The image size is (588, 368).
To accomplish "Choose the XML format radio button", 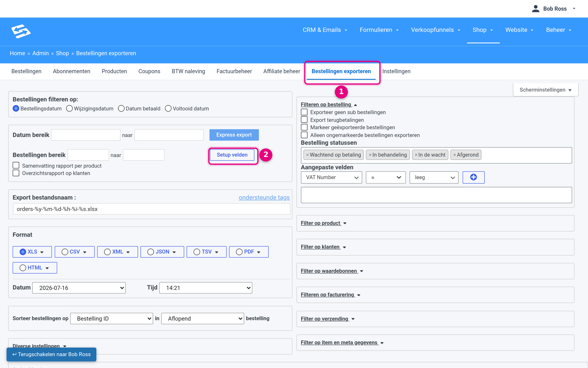I will tap(107, 252).
